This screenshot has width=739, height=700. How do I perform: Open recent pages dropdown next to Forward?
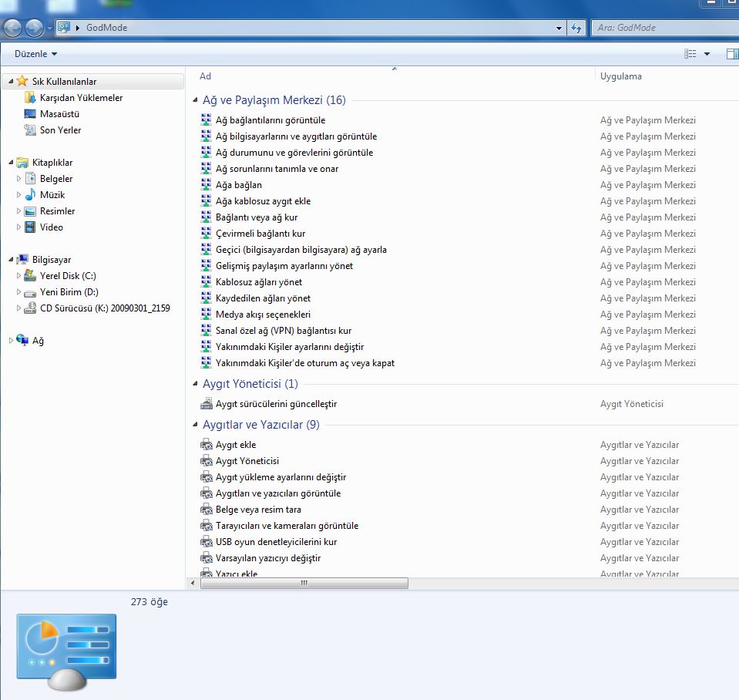click(49, 29)
